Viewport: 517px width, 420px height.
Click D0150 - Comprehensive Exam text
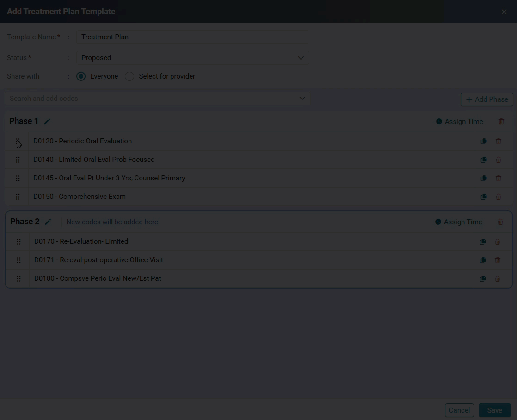pyautogui.click(x=80, y=196)
